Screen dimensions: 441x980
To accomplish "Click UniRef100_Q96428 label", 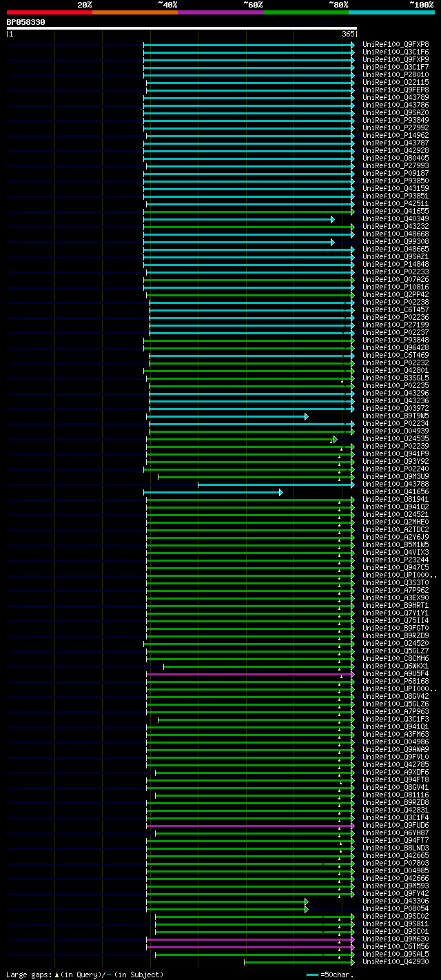I will click(396, 347).
